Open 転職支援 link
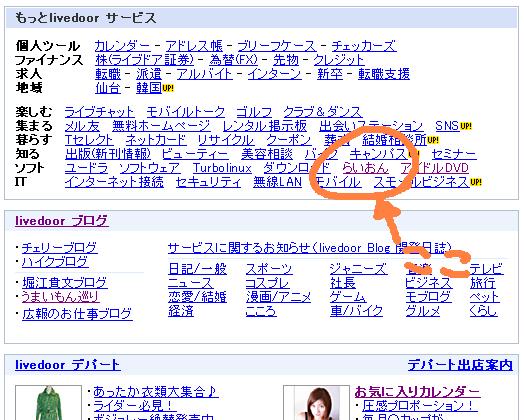This screenshot has height=420, width=524. tap(384, 74)
